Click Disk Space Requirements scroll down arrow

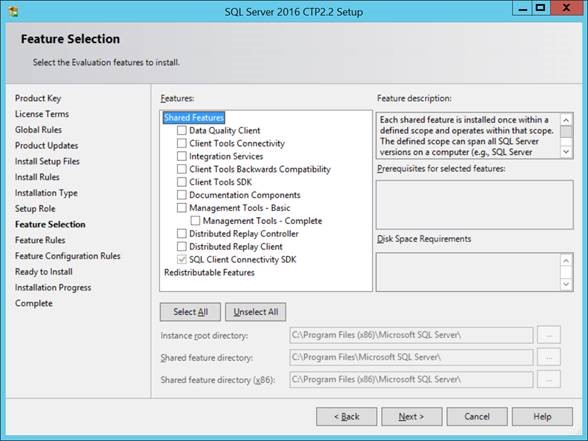click(566, 284)
